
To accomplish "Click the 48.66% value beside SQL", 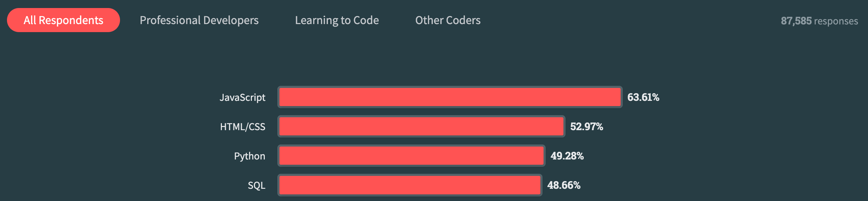I will 563,185.
